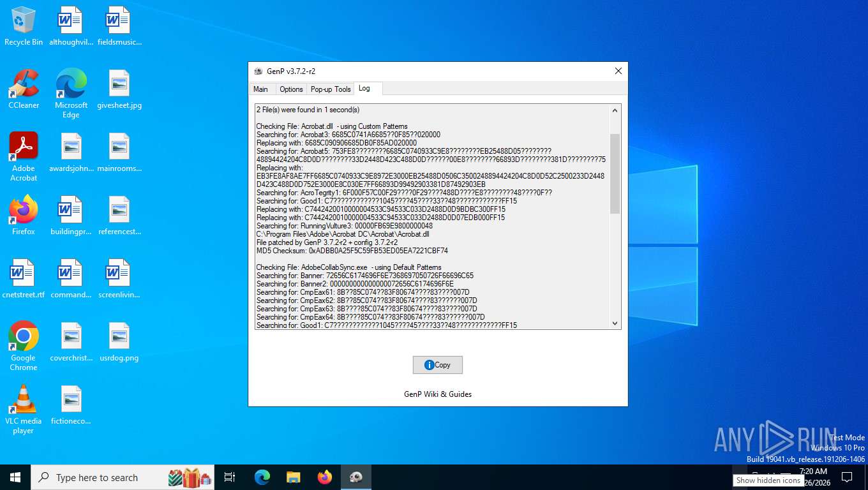868x490 pixels.
Task: Select the cnetstreet.rtf document
Action: [24, 279]
